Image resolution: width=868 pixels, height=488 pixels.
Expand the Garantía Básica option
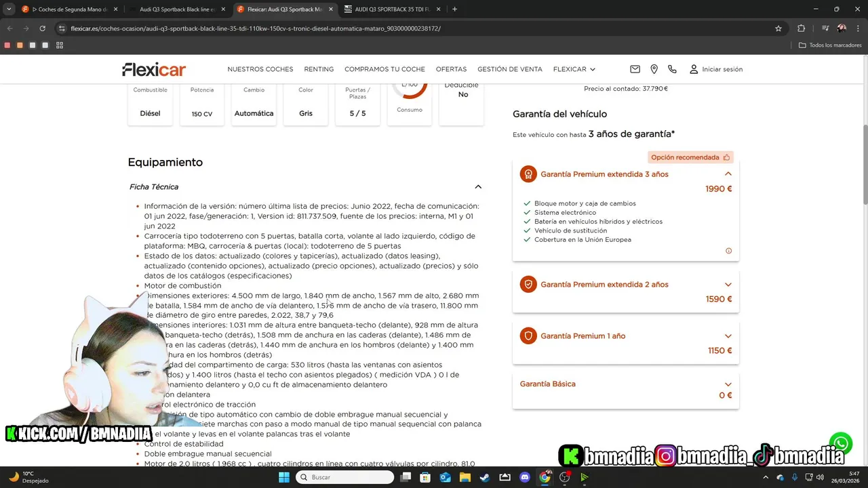(x=728, y=384)
